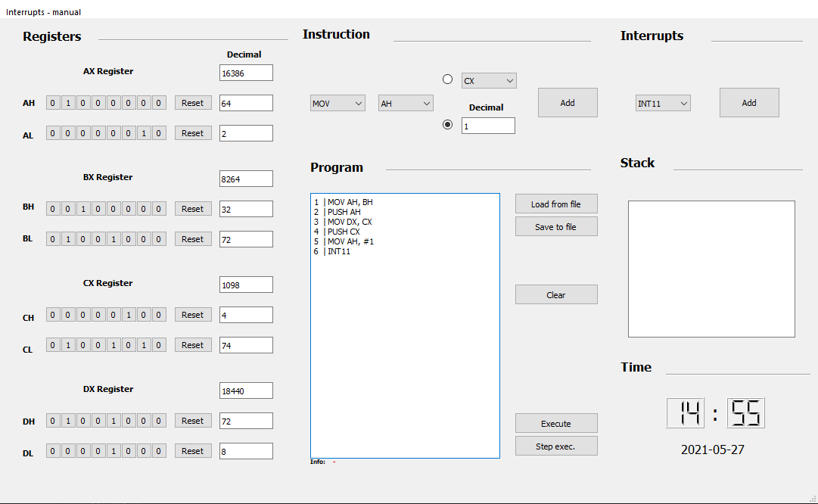Open the INT11 interrupt dropdown
The height and width of the screenshot is (504, 818).
coord(662,102)
